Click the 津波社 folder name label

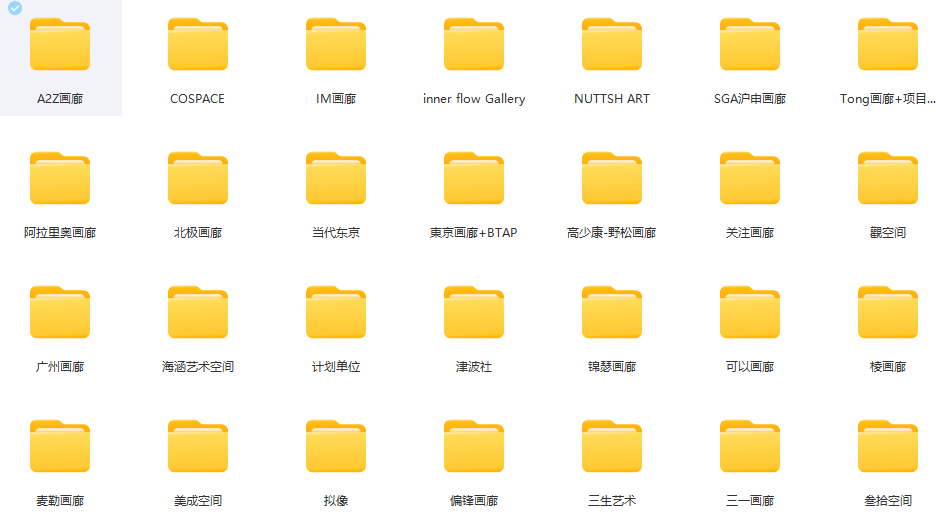tap(473, 367)
